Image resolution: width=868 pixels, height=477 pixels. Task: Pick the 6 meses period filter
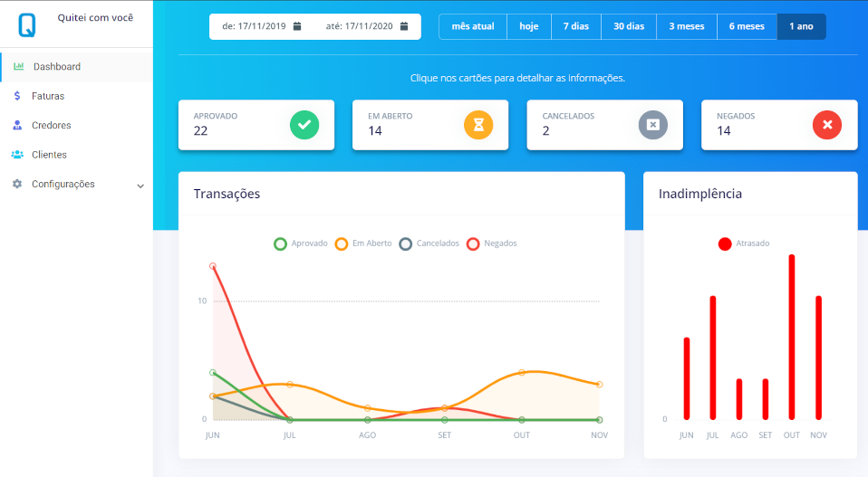pyautogui.click(x=747, y=26)
